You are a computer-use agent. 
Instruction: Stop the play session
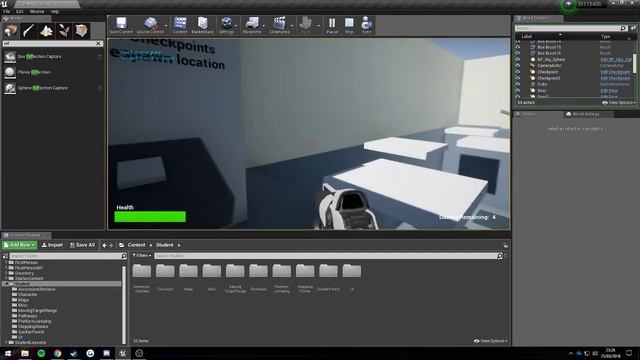349,25
